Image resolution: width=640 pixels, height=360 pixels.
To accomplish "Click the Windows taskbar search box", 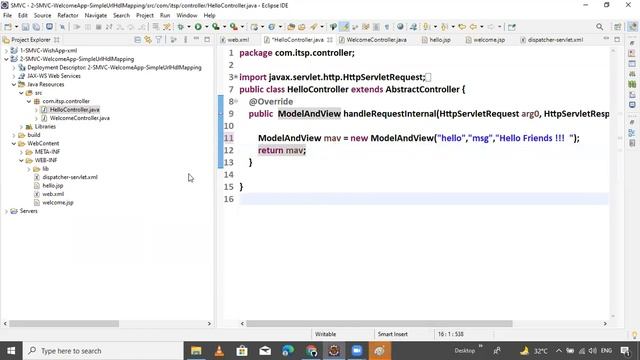I will click(103, 351).
